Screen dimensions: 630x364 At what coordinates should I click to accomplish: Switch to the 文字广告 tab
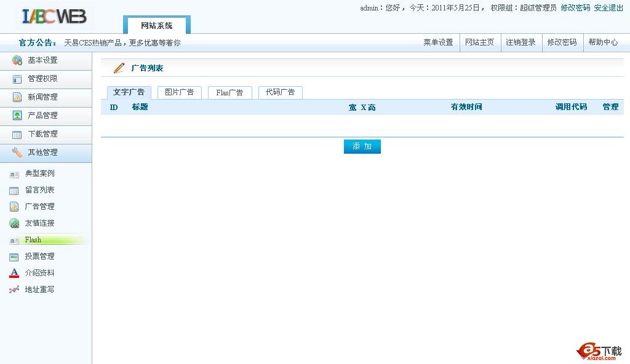[129, 92]
